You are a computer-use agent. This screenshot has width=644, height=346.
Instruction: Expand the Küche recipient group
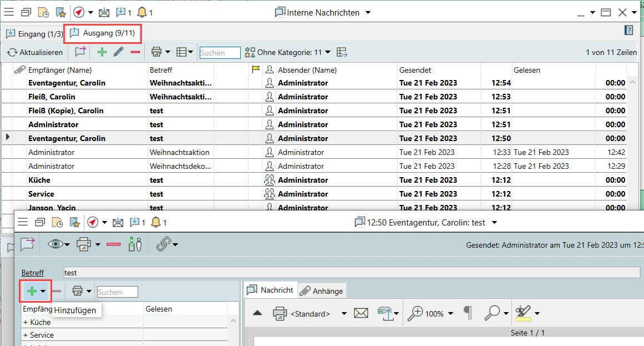pyautogui.click(x=26, y=322)
